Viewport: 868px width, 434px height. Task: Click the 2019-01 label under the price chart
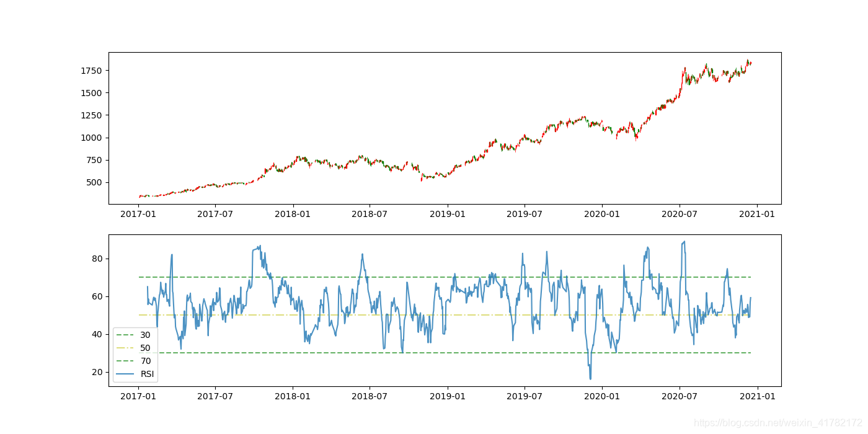point(448,214)
